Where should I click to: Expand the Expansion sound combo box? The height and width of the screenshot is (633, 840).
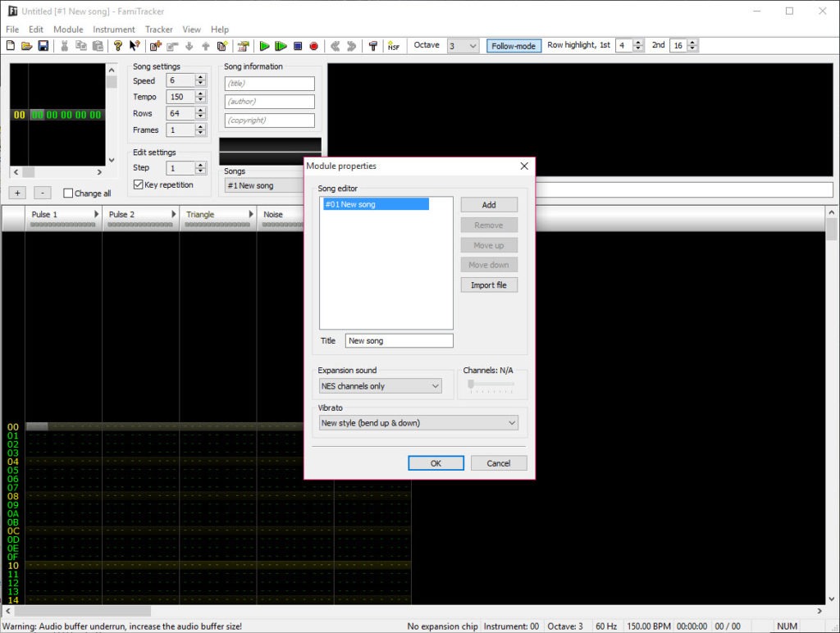(381, 386)
